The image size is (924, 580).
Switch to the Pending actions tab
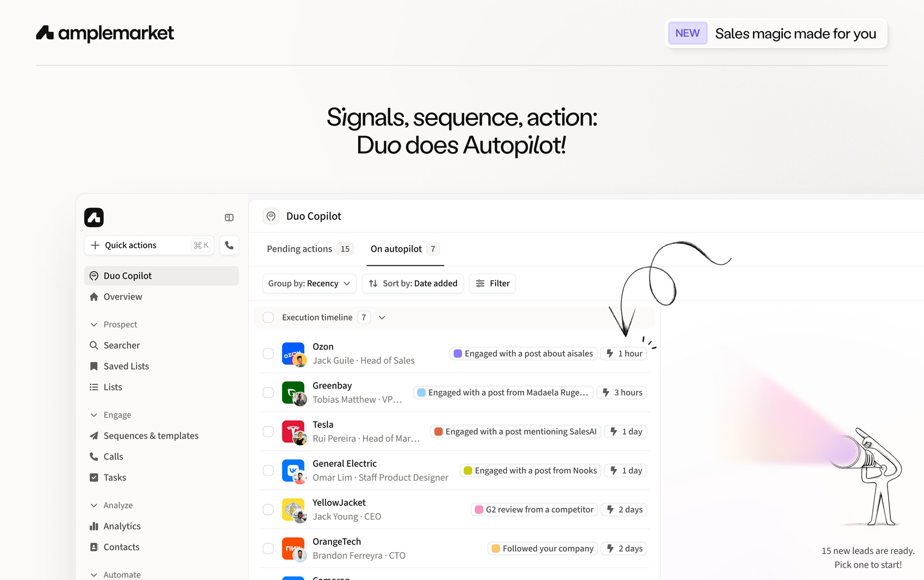(310, 249)
